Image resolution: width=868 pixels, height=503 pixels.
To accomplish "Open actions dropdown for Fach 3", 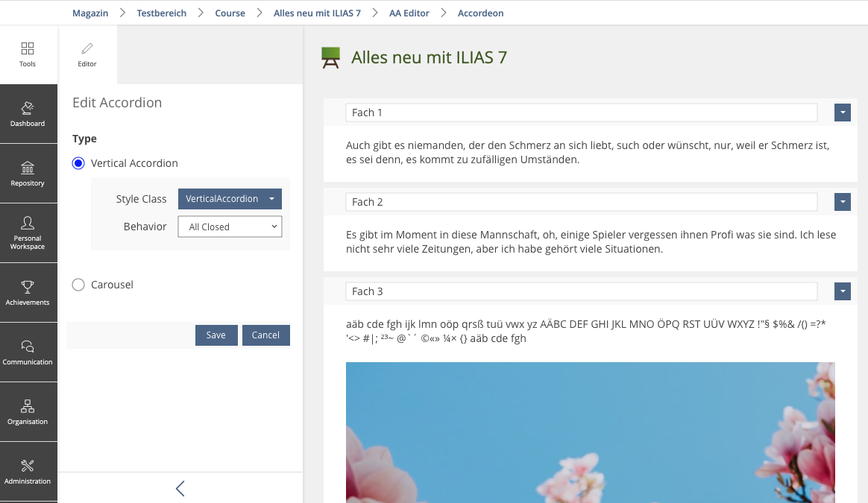I will (842, 291).
